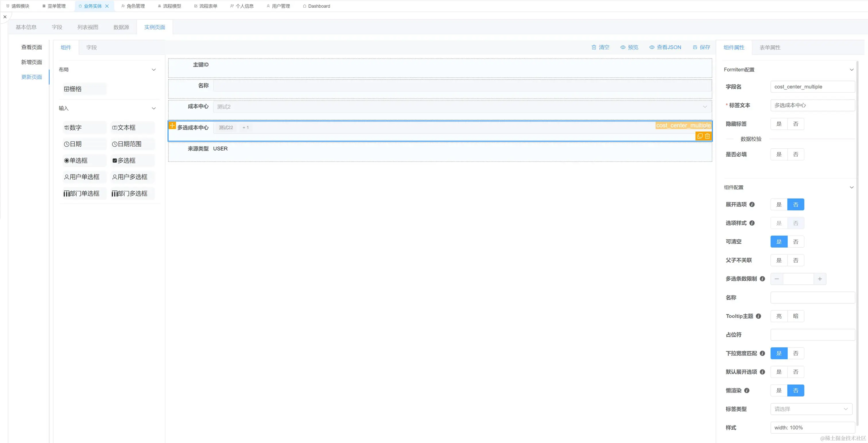Enable 懒渲染 by clicking 是

pos(779,390)
